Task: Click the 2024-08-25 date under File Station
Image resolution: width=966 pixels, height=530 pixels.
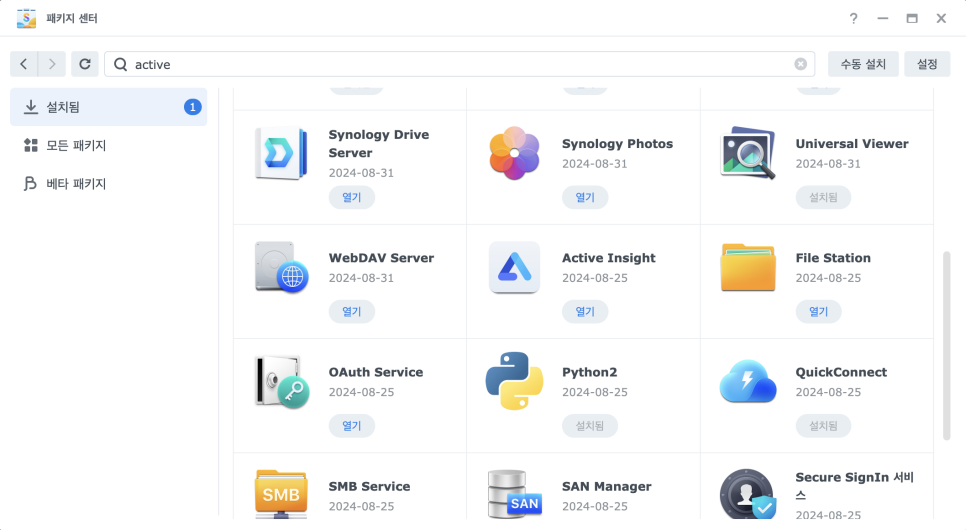Action: (828, 278)
